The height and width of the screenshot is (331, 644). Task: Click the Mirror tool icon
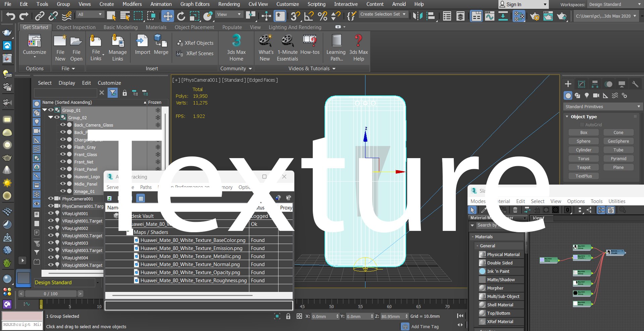coord(418,16)
